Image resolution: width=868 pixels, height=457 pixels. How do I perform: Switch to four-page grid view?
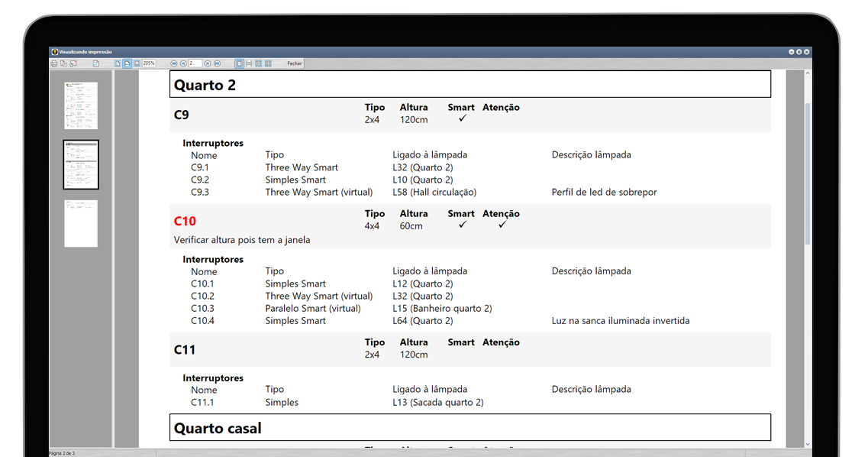(268, 63)
